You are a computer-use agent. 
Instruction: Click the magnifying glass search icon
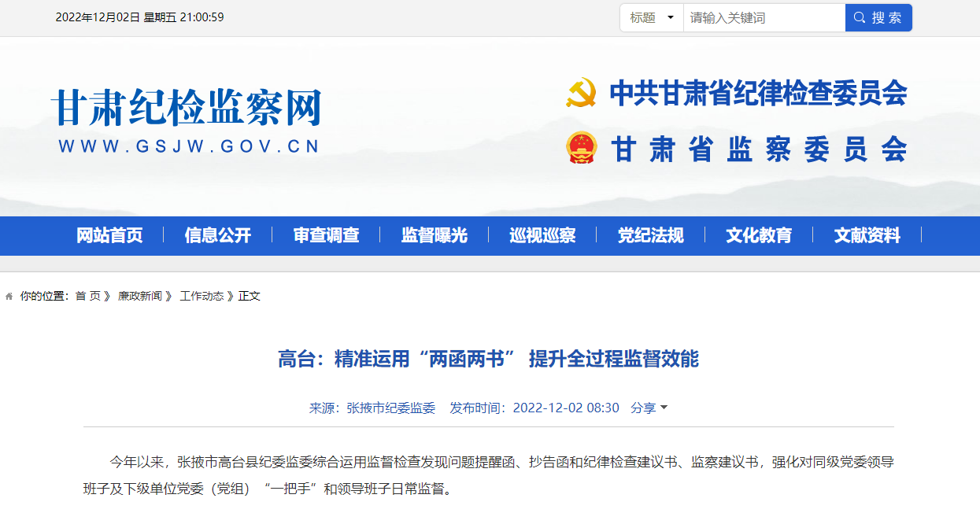[859, 17]
